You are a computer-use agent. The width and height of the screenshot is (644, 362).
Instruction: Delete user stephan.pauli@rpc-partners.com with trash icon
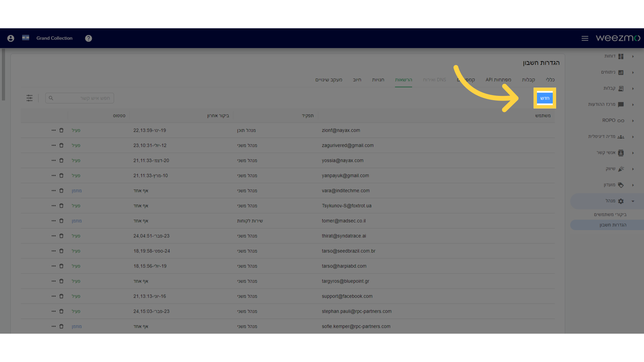tap(61, 311)
